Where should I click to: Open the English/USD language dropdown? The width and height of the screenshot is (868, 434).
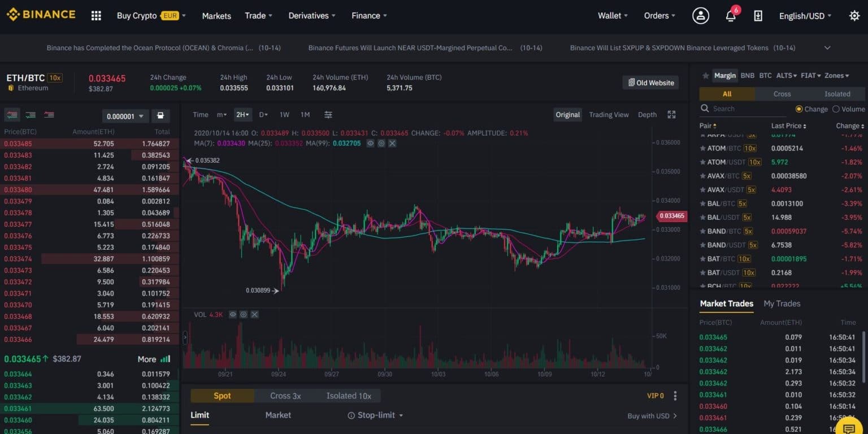pos(805,16)
